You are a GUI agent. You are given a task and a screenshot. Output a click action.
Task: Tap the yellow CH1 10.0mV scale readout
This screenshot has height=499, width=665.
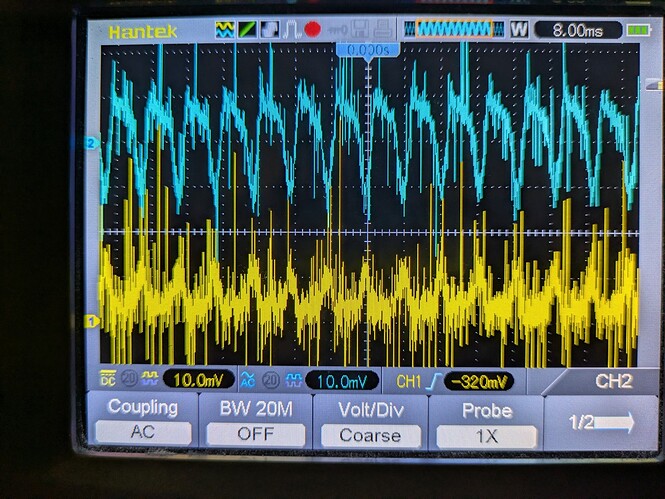tap(198, 380)
